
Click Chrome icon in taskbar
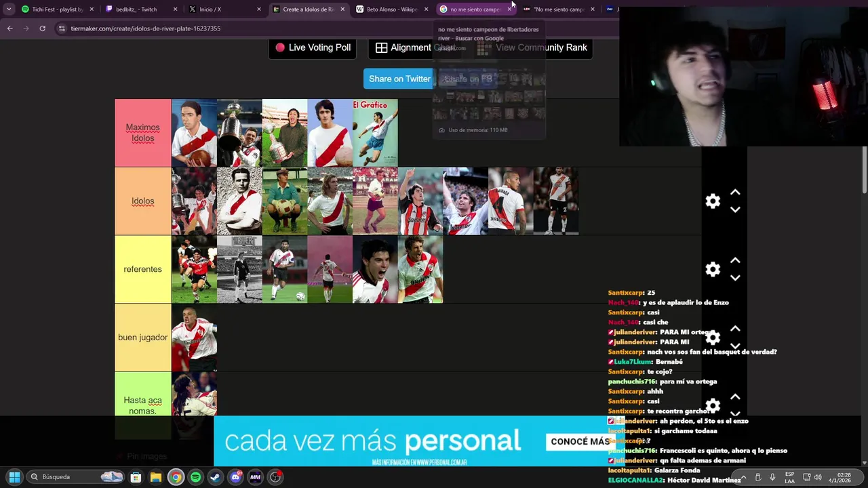[x=176, y=477]
